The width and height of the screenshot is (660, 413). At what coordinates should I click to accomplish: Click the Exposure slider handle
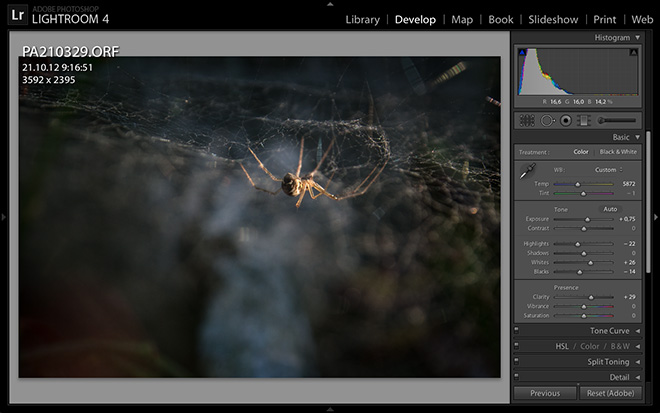588,219
